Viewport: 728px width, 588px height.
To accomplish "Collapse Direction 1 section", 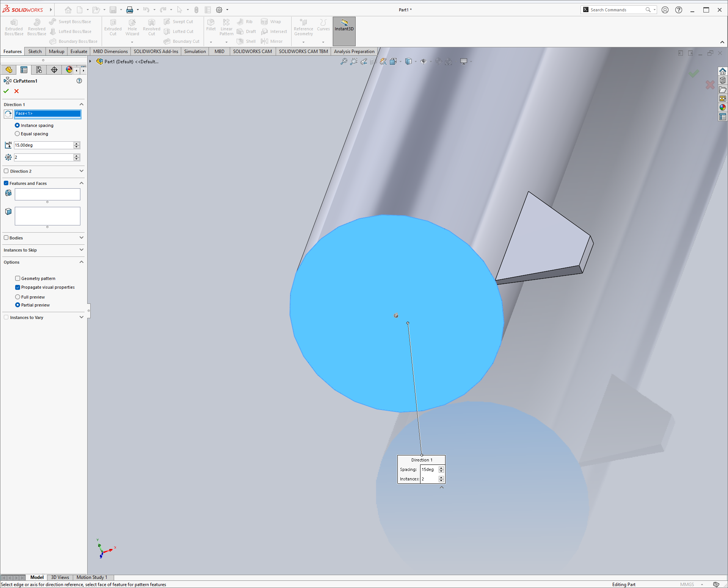I will pyautogui.click(x=81, y=105).
